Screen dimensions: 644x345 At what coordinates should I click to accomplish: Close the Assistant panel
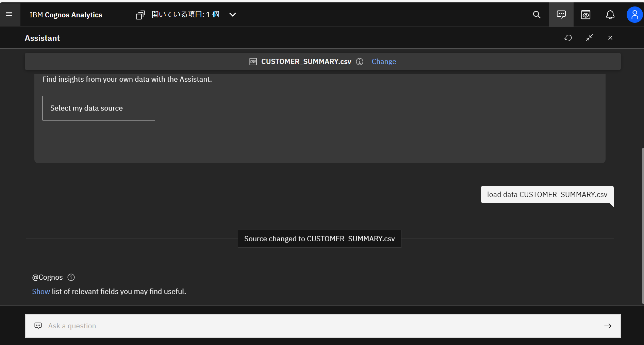click(610, 38)
